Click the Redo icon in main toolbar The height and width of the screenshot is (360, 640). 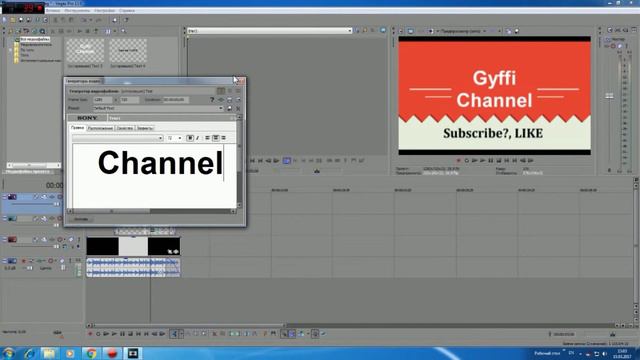[98, 20]
